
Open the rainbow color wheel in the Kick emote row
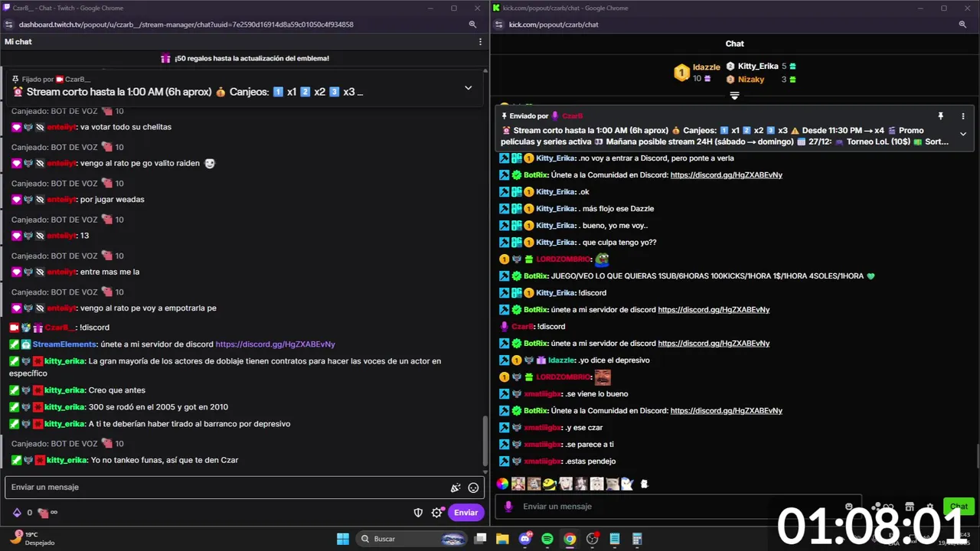pos(502,484)
